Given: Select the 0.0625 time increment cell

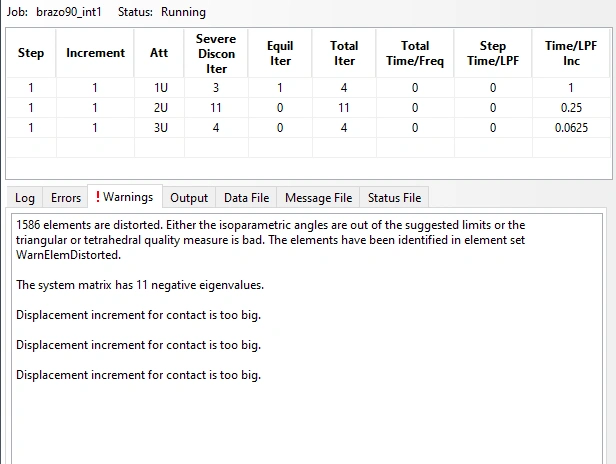Looking at the screenshot, I should click(x=571, y=128).
